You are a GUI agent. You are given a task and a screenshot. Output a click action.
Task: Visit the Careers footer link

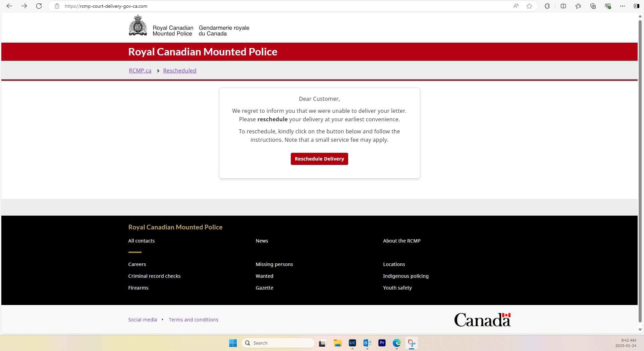point(137,264)
